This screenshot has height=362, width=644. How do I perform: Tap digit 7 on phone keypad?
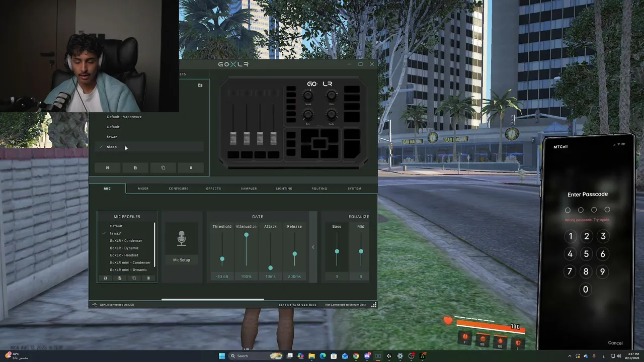[570, 271]
